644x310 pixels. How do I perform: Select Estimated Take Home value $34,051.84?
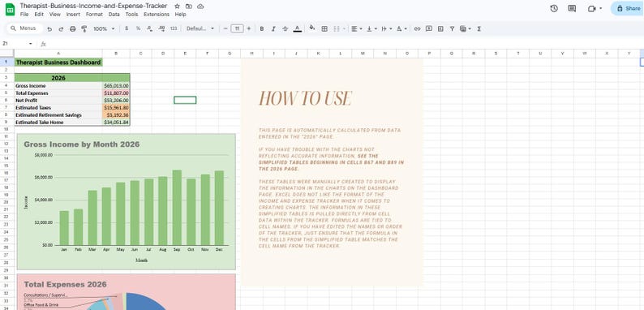click(x=116, y=122)
